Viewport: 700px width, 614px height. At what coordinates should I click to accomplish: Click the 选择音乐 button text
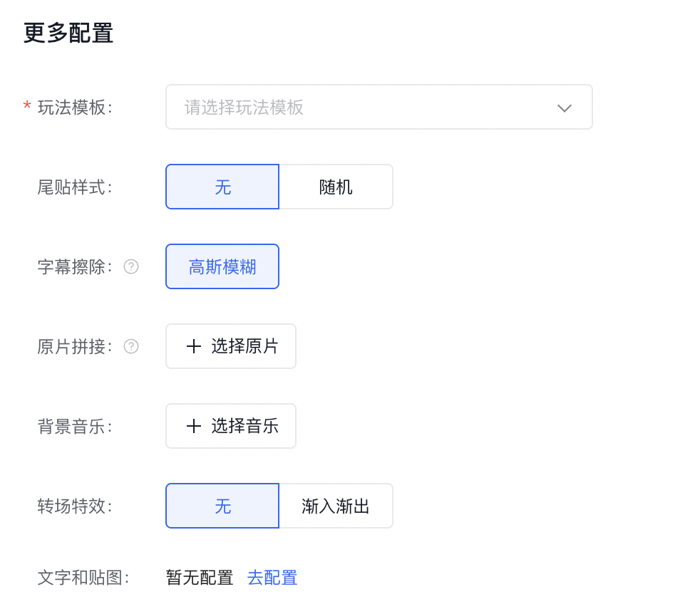point(245,427)
